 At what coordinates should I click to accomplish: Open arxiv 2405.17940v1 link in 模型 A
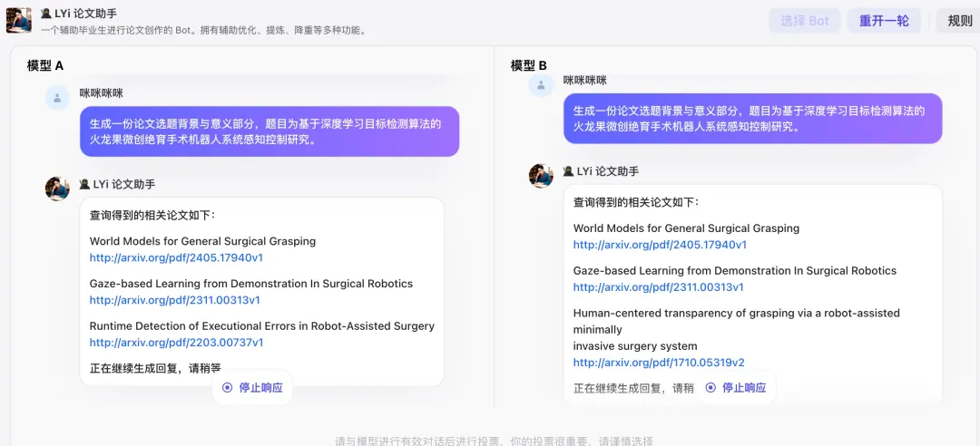coord(176,257)
